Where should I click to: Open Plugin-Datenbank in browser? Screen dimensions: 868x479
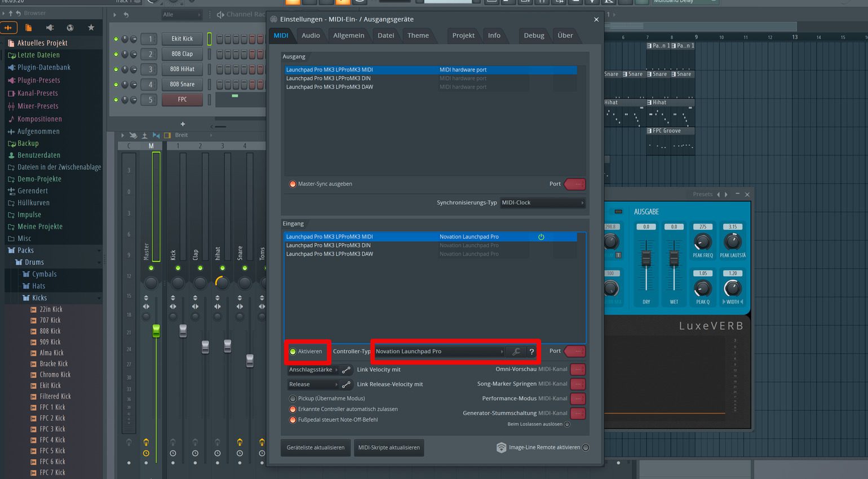click(44, 67)
